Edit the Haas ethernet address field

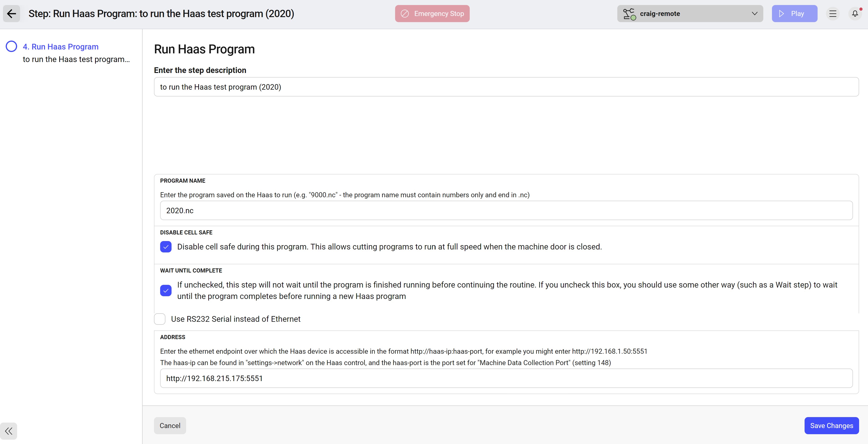click(506, 378)
